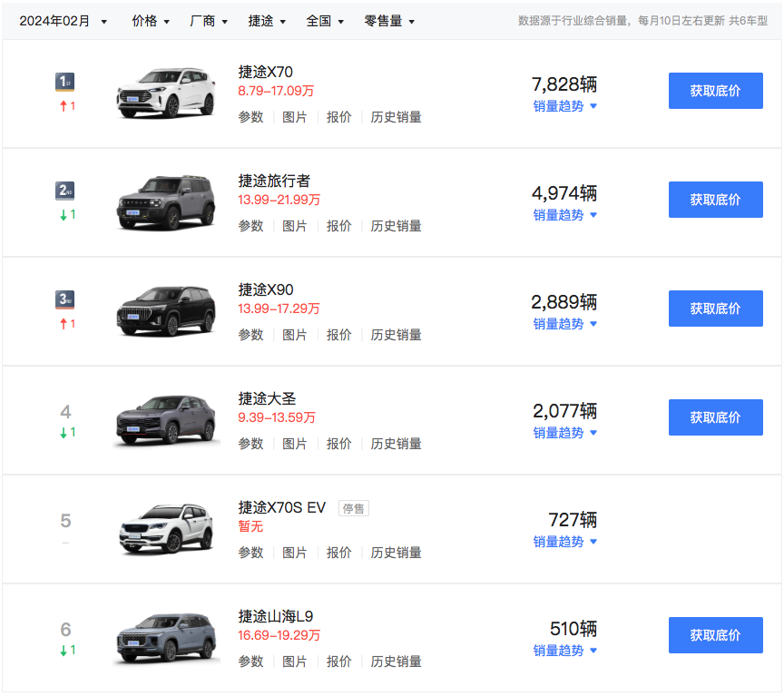Open the 捷途旅行者 car image

click(x=166, y=201)
